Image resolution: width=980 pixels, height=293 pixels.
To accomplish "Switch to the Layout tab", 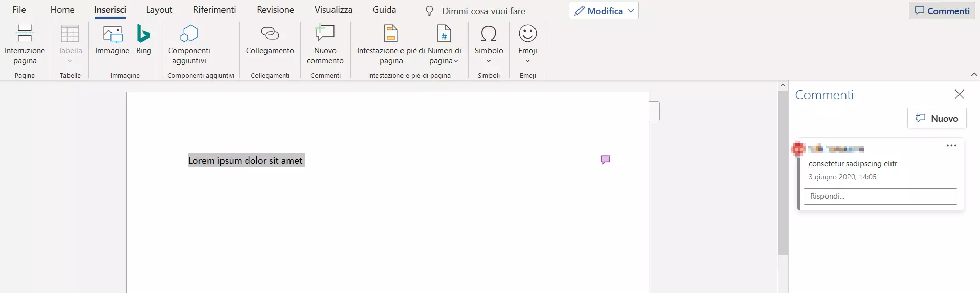I will (x=159, y=10).
